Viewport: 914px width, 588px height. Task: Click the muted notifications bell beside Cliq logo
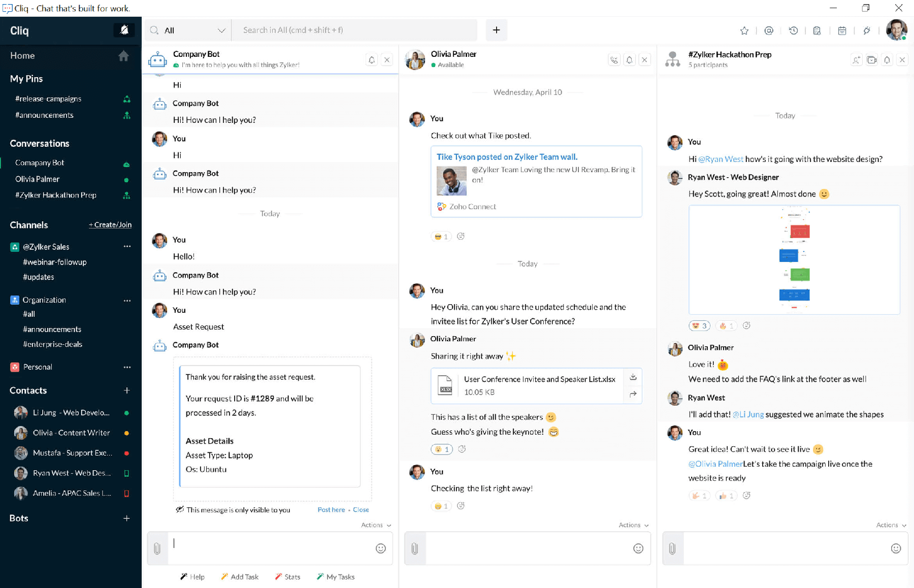pyautogui.click(x=124, y=30)
